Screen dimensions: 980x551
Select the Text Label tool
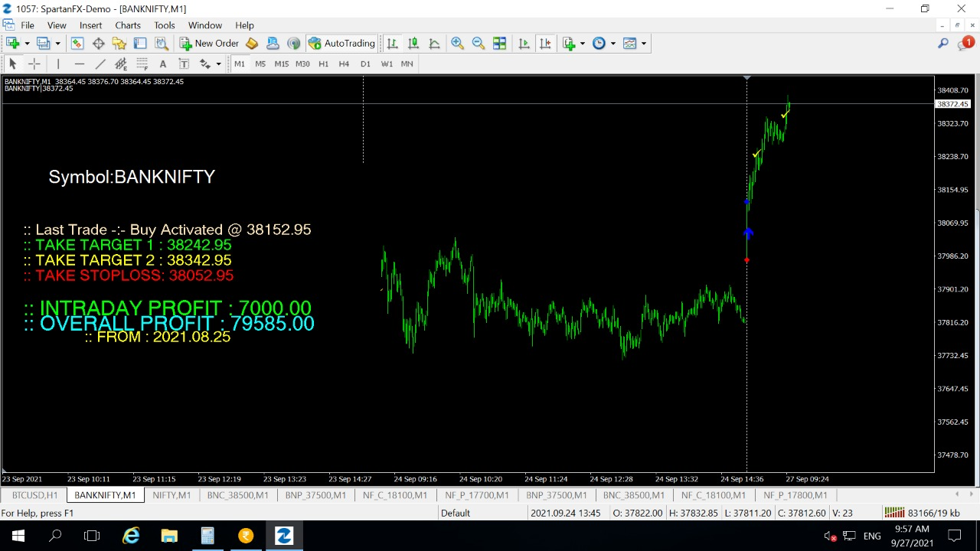184,64
